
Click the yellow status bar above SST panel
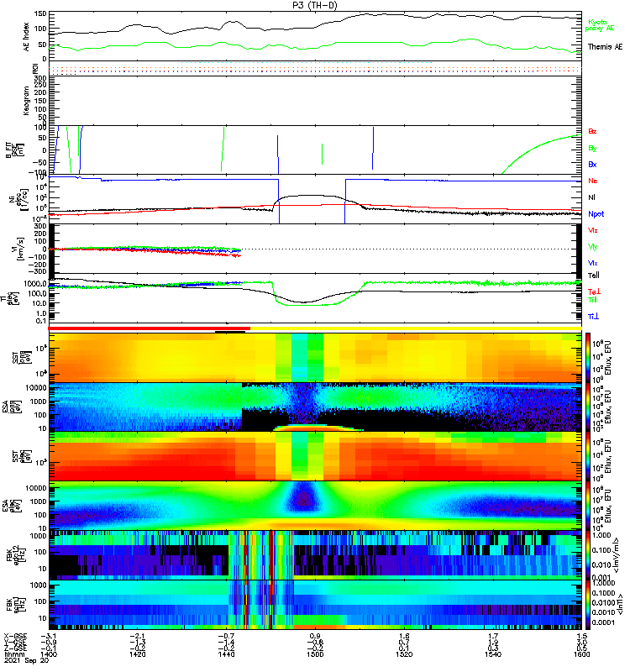tap(416, 328)
